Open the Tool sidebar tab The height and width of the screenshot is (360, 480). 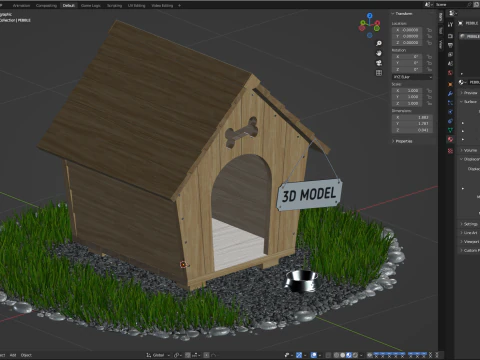pyautogui.click(x=441, y=30)
